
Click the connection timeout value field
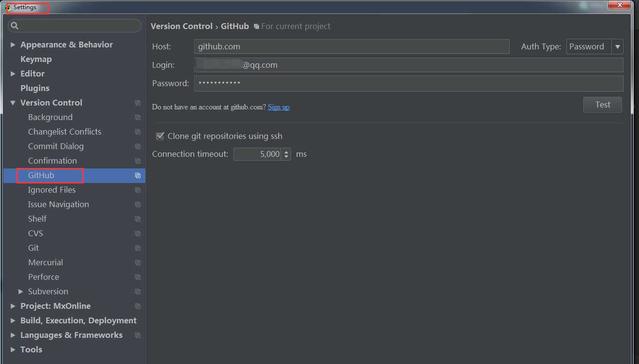(x=258, y=154)
